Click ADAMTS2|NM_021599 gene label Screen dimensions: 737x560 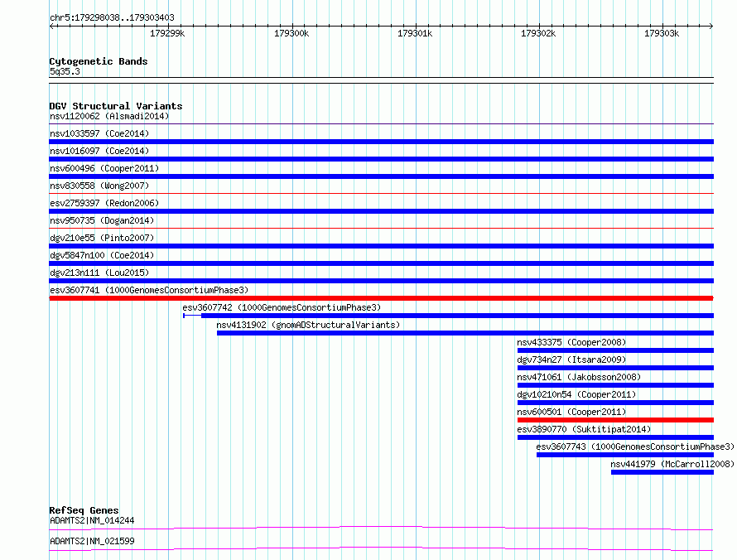pyautogui.click(x=92, y=541)
